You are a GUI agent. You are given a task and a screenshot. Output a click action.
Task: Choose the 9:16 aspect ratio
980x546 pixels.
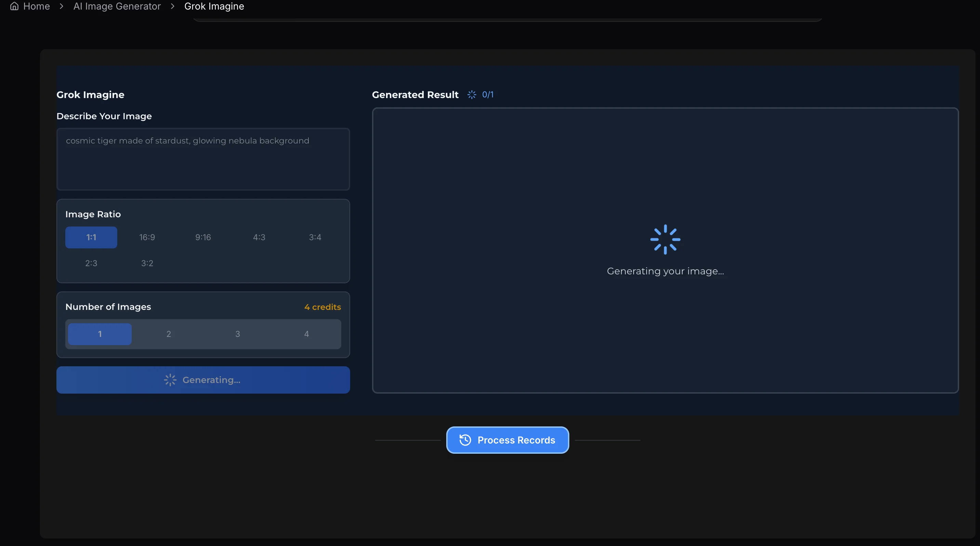(x=203, y=237)
